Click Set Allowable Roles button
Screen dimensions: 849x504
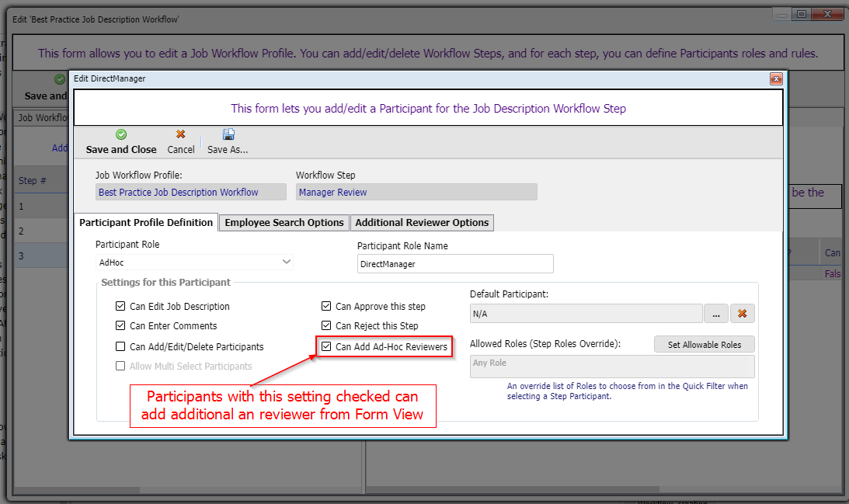(x=704, y=345)
